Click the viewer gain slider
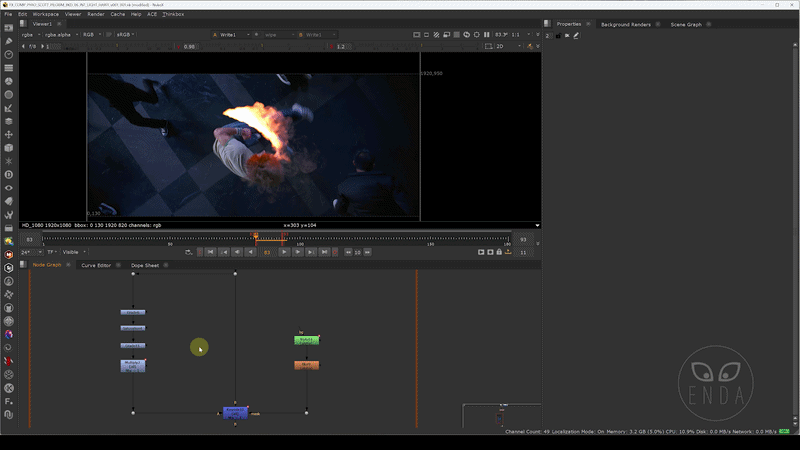 tap(116, 46)
